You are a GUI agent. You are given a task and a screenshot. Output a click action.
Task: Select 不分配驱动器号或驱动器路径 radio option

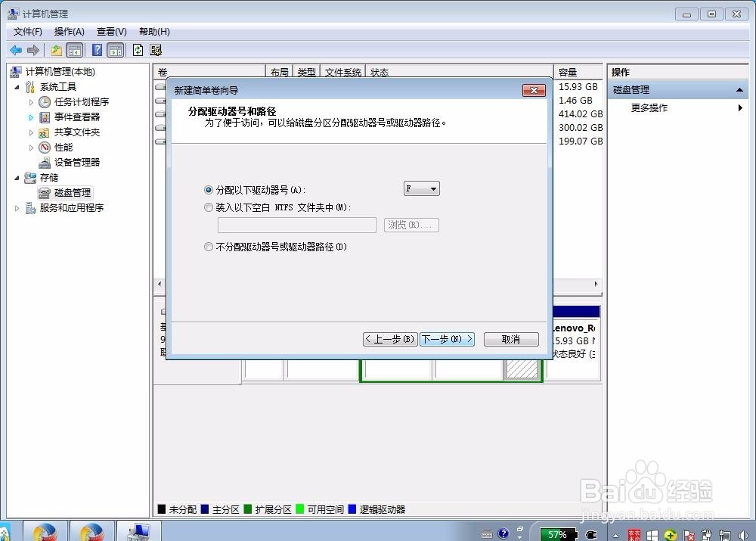point(209,247)
